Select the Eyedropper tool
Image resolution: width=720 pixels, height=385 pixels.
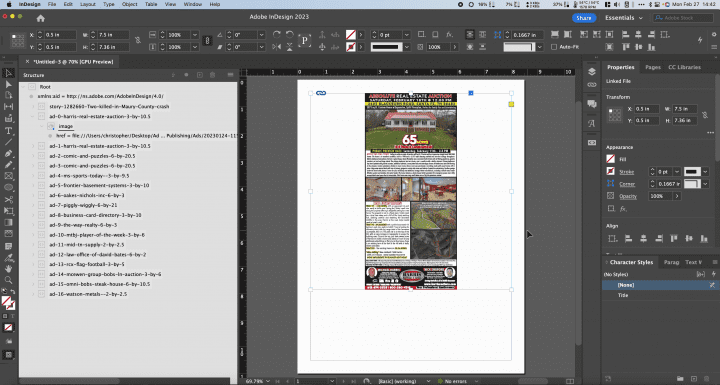point(8,258)
